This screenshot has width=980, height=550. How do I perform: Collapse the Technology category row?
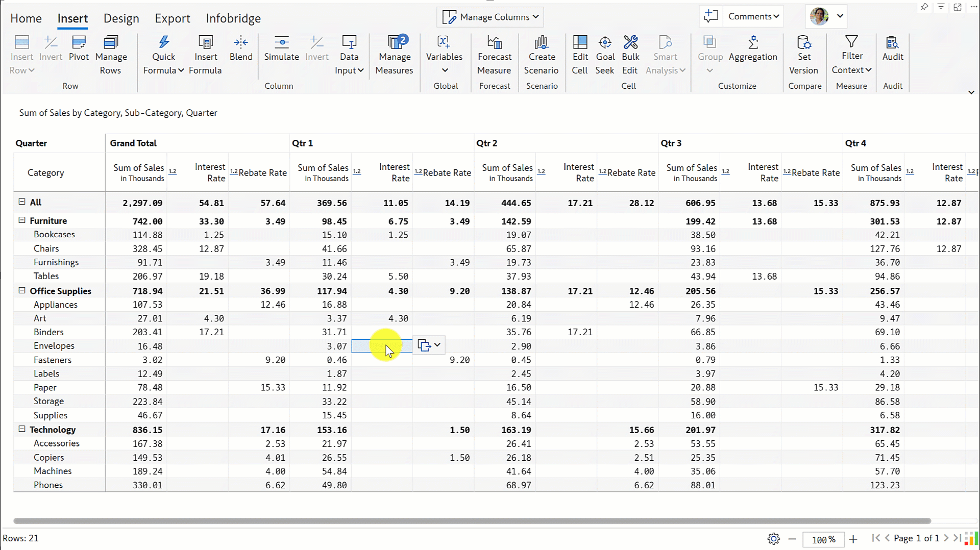pyautogui.click(x=22, y=429)
